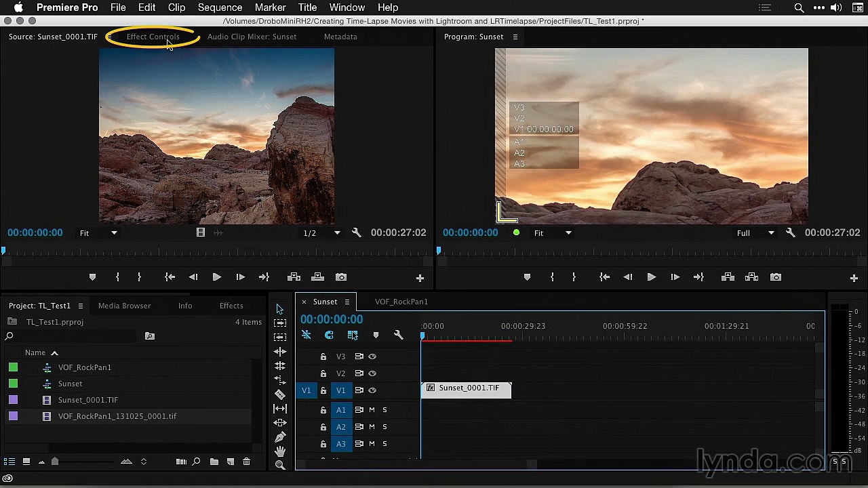Select the Rate Stretch tool
This screenshot has width=868, height=488.
(x=280, y=380)
